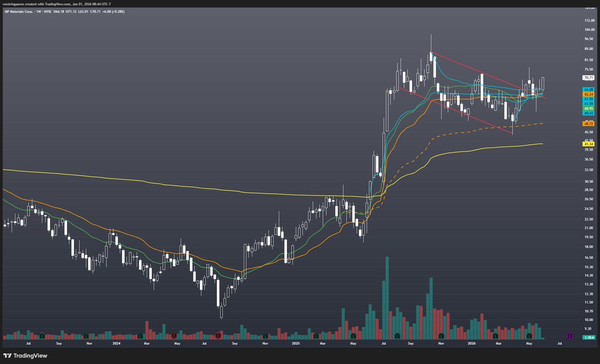The image size is (600, 364).
Task: Click the orange 48.72 price label
Action: point(588,123)
